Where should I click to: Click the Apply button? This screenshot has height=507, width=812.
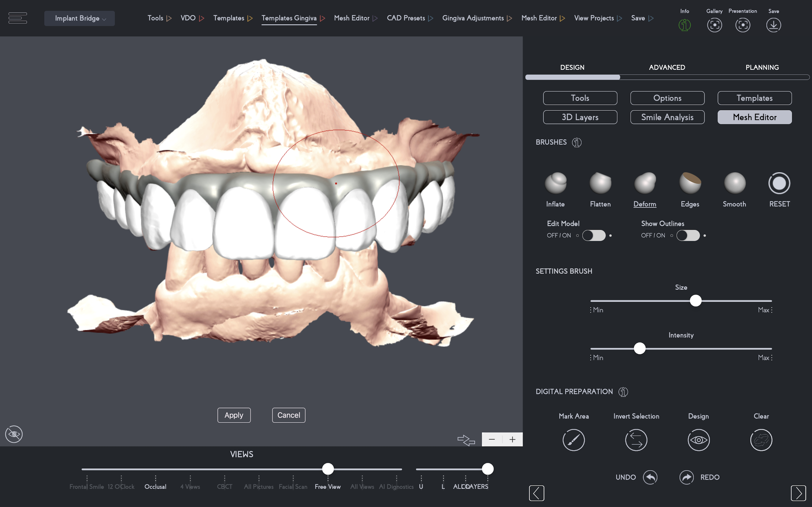click(x=234, y=415)
